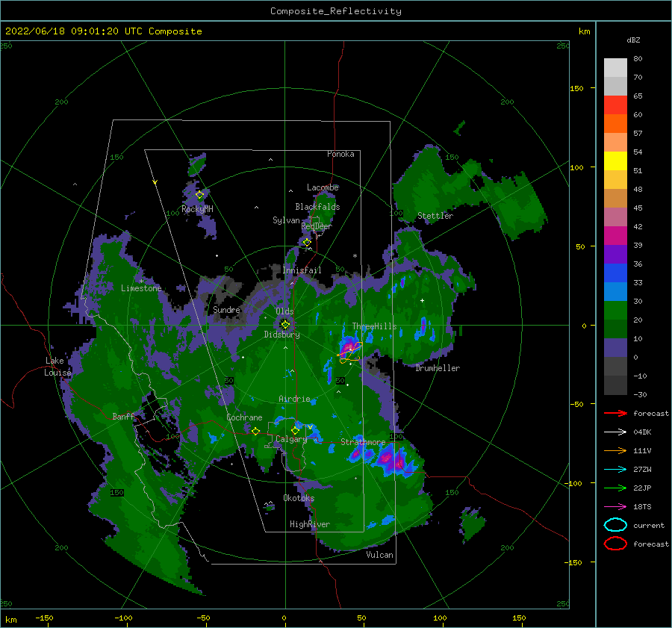Select the orange 57–60 dBZ color swatch
Viewport: 672px width, 628px height.
coord(615,124)
